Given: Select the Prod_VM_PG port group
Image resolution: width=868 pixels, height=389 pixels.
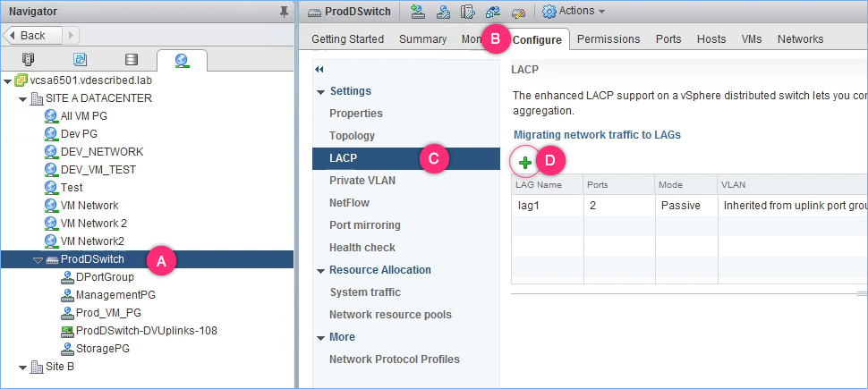Looking at the screenshot, I should pyautogui.click(x=108, y=313).
